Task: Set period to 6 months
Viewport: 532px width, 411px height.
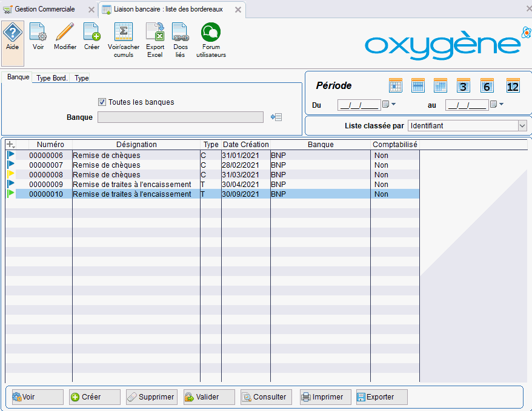Action: pos(487,86)
